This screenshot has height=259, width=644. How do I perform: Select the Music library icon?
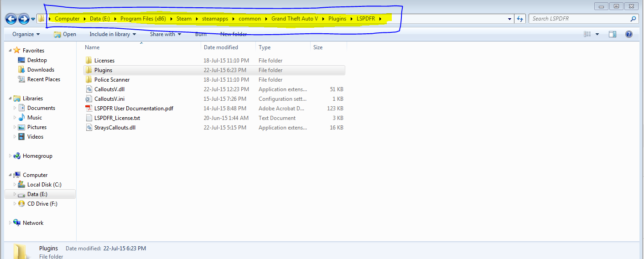21,118
